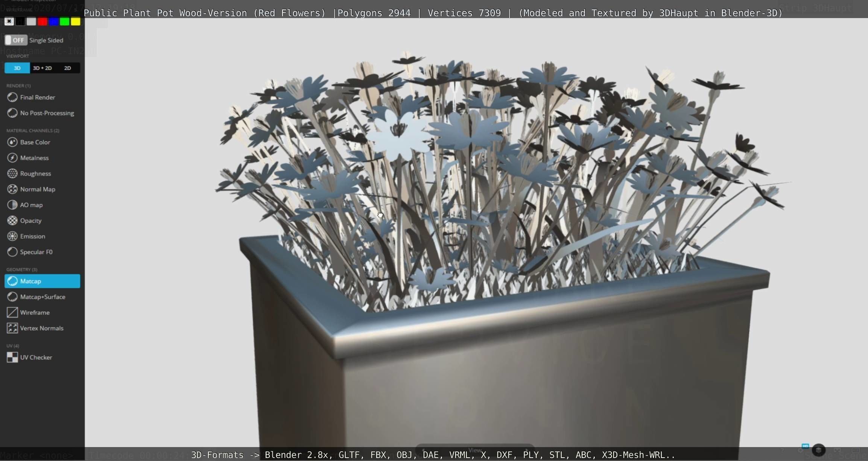This screenshot has width=868, height=461.
Task: Switch viewport to 3D mode
Action: [17, 68]
